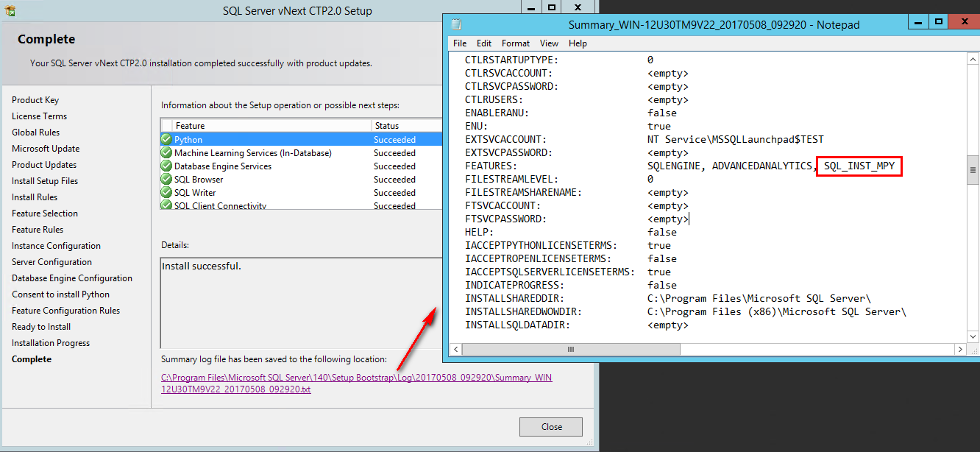Click License Terms in the setup steps
The width and height of the screenshot is (980, 452).
tap(39, 116)
